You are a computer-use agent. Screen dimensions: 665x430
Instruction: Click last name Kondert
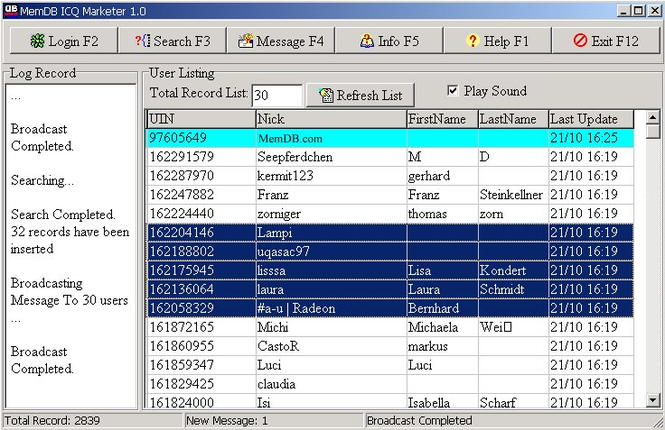[x=503, y=271]
